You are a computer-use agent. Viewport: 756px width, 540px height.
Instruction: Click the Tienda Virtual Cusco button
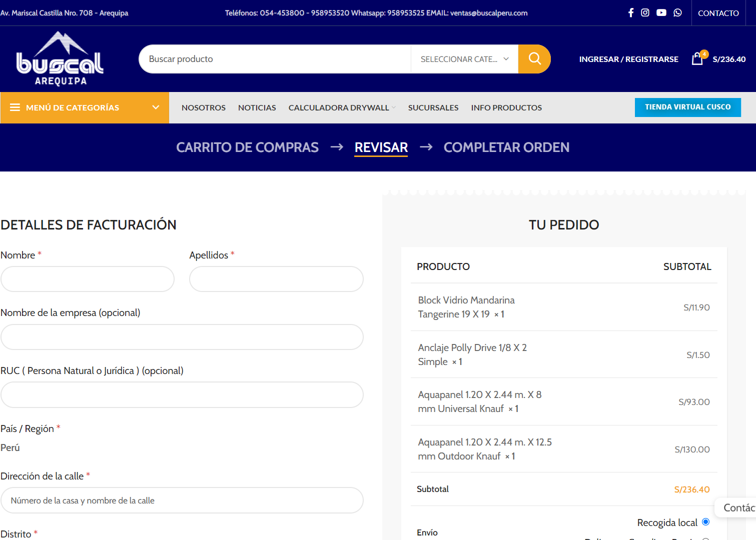pyautogui.click(x=687, y=107)
